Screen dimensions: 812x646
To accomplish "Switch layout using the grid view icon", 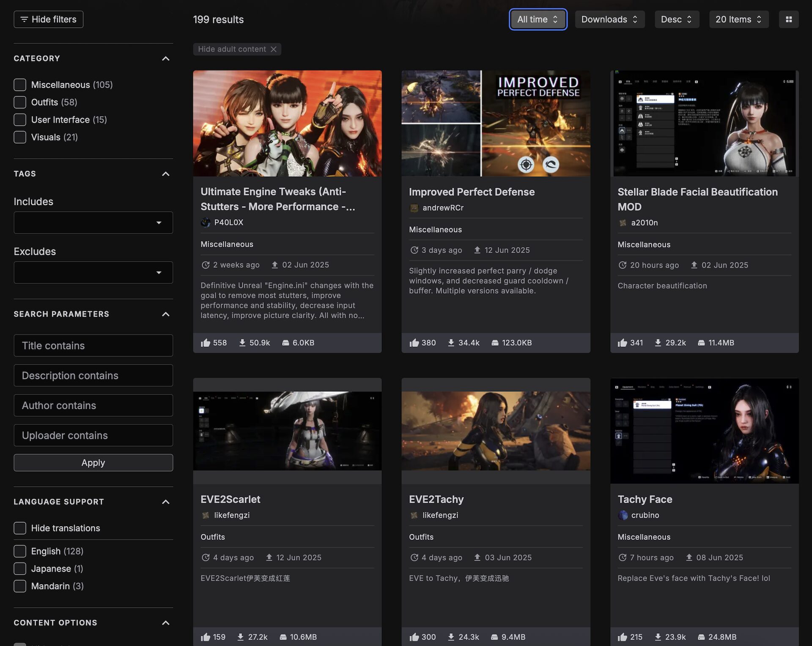I will coord(788,19).
